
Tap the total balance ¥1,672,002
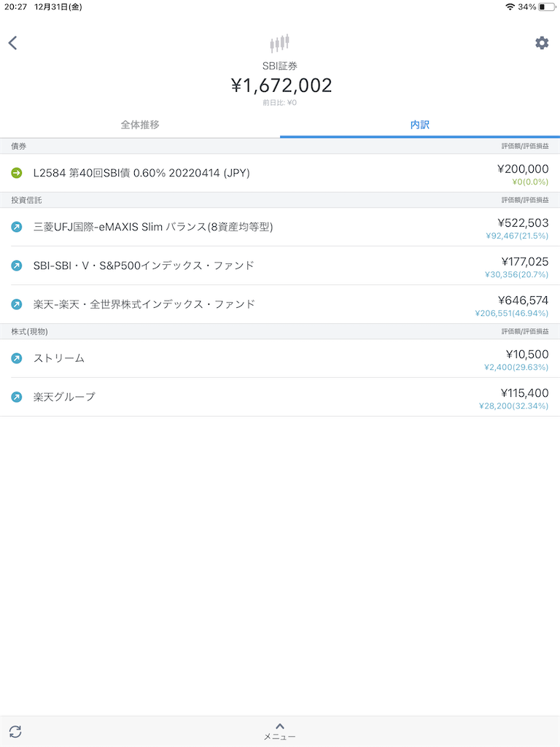281,86
